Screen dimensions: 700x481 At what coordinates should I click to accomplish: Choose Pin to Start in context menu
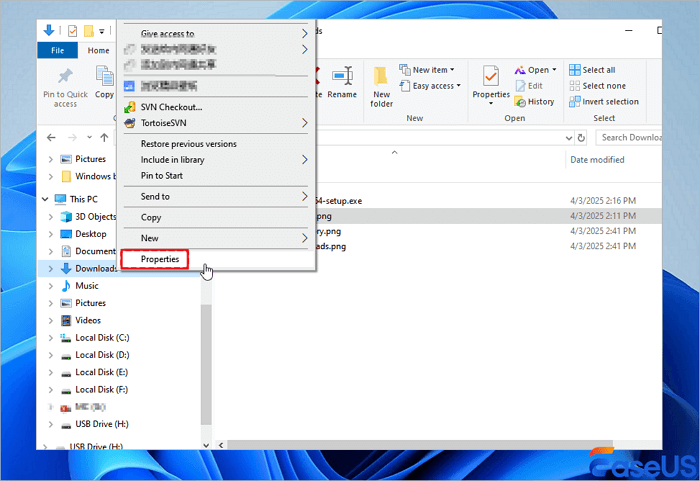click(216, 176)
